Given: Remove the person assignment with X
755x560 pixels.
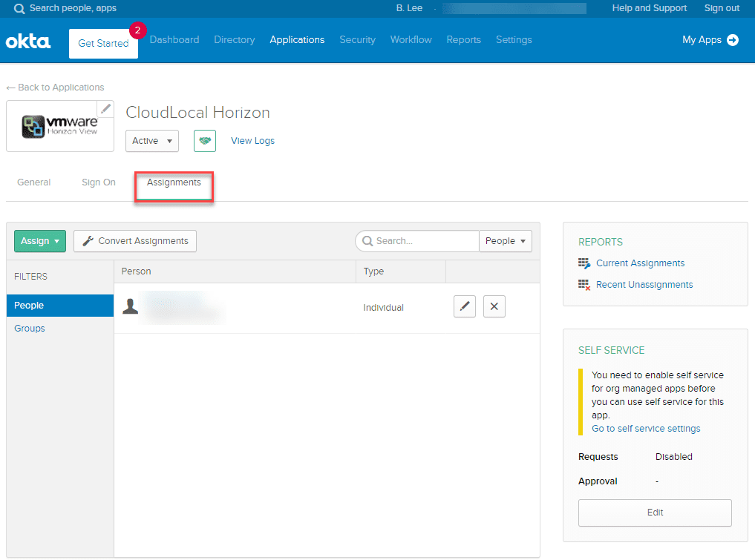Looking at the screenshot, I should [494, 307].
